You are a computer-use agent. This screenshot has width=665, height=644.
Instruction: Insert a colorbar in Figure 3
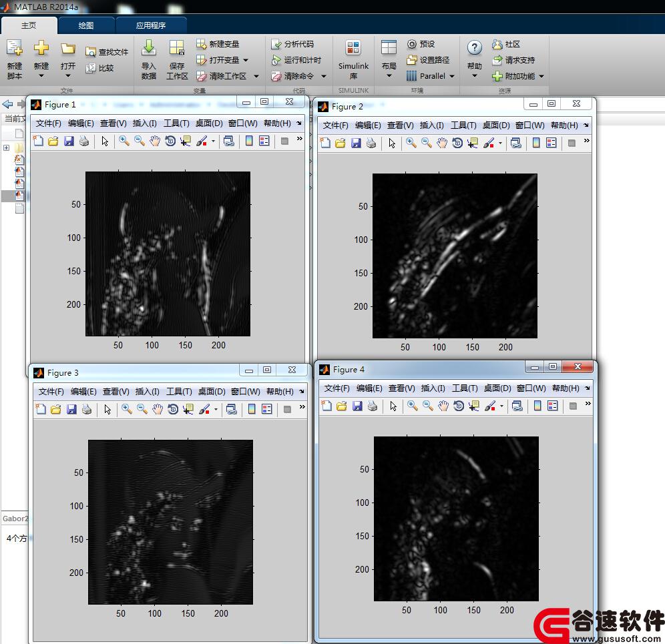[252, 408]
